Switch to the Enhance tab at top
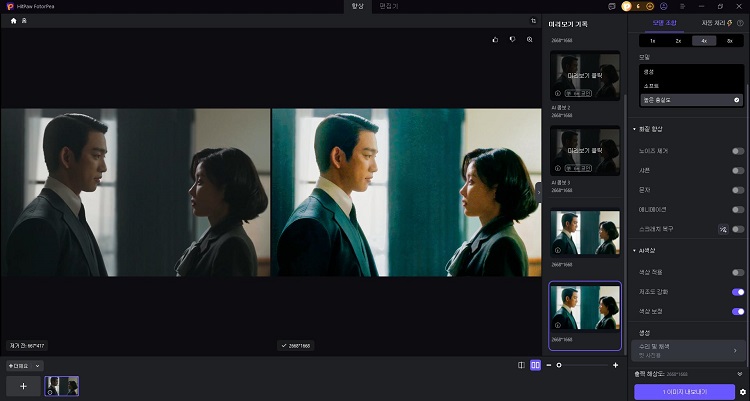This screenshot has height=401, width=750. (x=357, y=6)
